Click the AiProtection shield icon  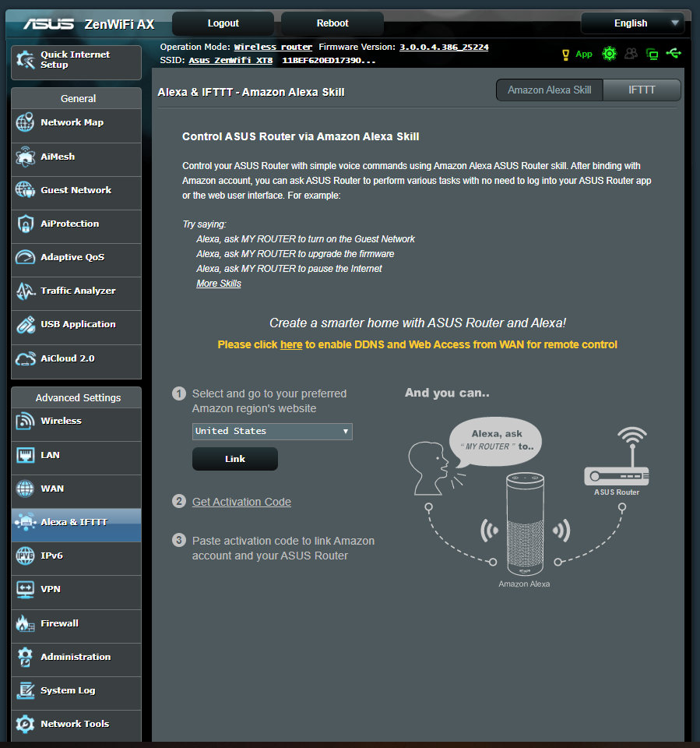25,224
